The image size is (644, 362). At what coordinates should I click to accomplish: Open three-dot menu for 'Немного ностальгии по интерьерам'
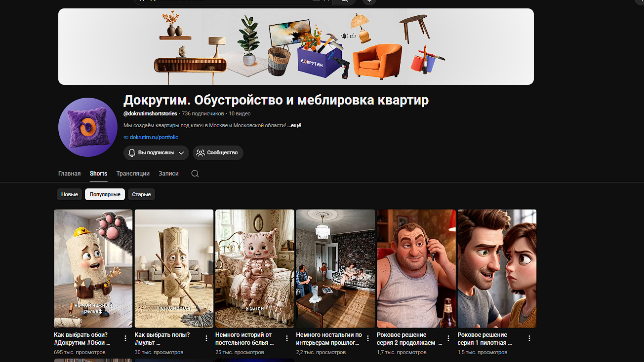pyautogui.click(x=368, y=338)
